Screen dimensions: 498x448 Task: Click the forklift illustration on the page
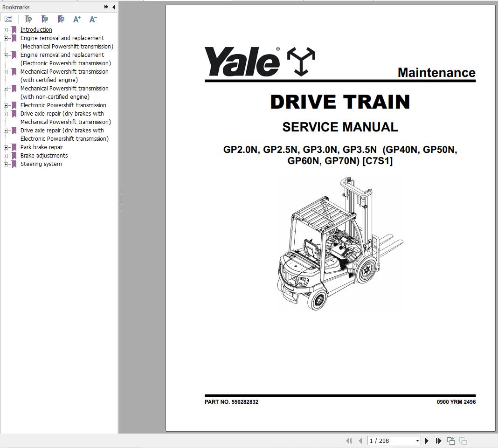click(x=340, y=243)
